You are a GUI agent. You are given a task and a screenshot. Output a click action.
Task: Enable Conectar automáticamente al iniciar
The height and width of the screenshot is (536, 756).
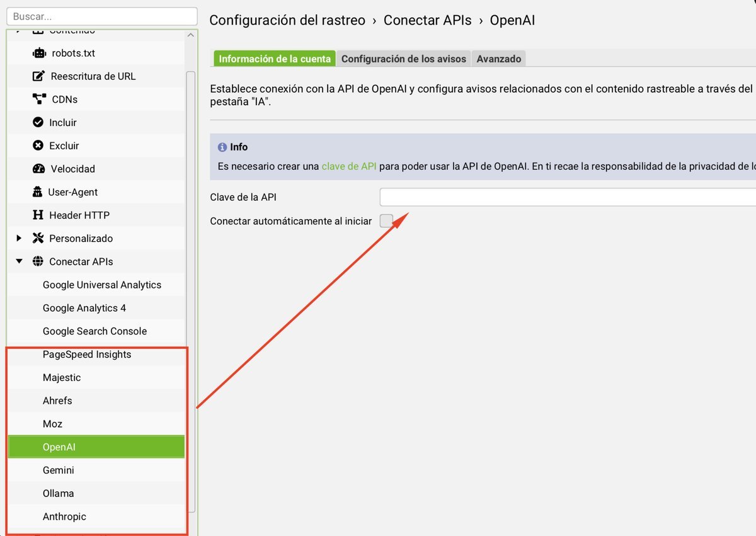tap(386, 220)
